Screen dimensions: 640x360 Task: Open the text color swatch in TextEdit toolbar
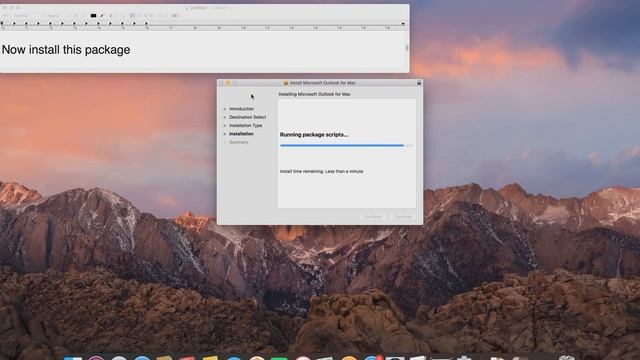tap(93, 16)
